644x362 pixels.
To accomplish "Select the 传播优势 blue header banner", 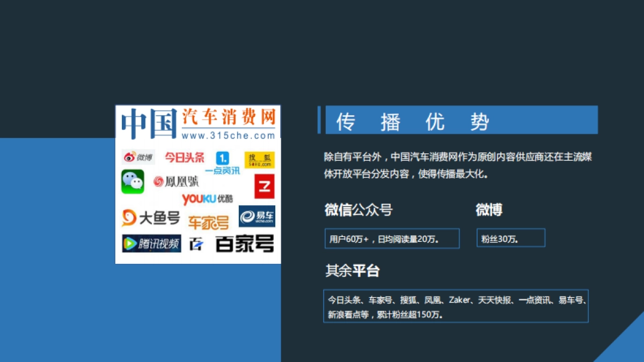I will click(x=460, y=121).
